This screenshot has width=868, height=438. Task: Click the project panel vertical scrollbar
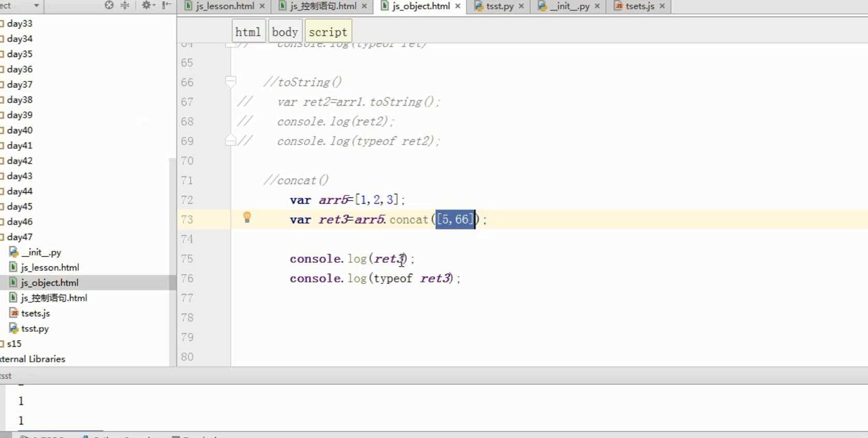click(x=173, y=262)
